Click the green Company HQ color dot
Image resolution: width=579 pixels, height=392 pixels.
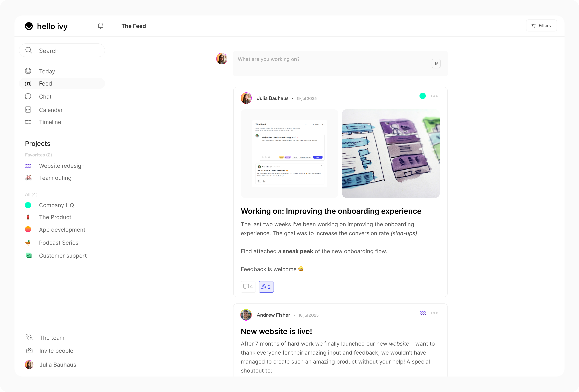click(x=28, y=205)
